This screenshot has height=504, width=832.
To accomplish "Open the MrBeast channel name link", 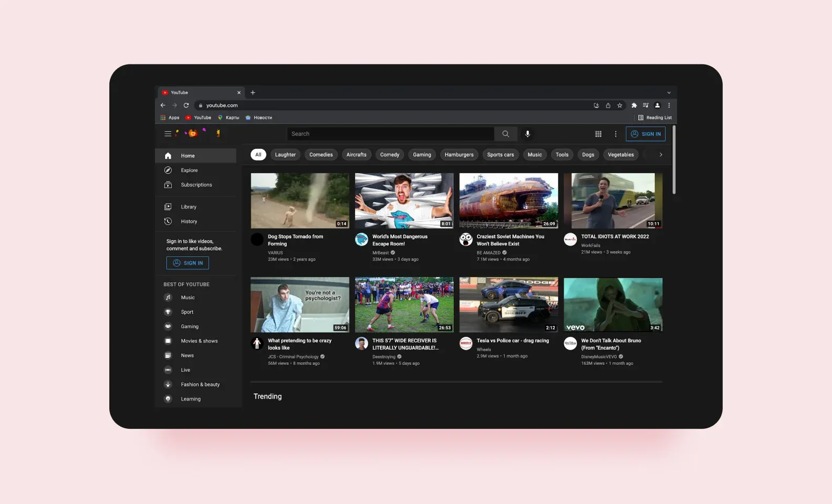I will point(381,253).
